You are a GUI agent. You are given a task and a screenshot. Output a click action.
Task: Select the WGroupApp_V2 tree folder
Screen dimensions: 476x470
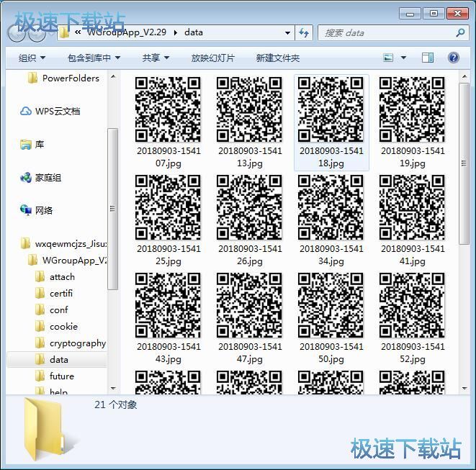click(67, 261)
